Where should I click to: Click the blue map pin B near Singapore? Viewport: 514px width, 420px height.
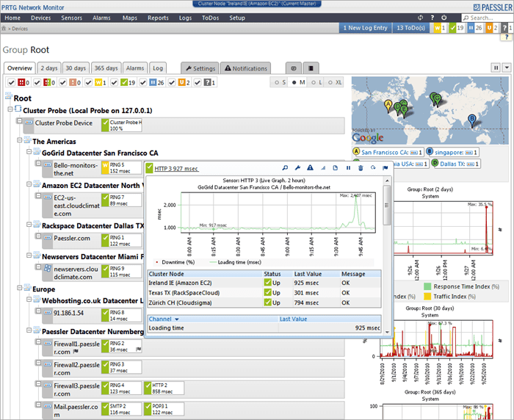click(472, 120)
